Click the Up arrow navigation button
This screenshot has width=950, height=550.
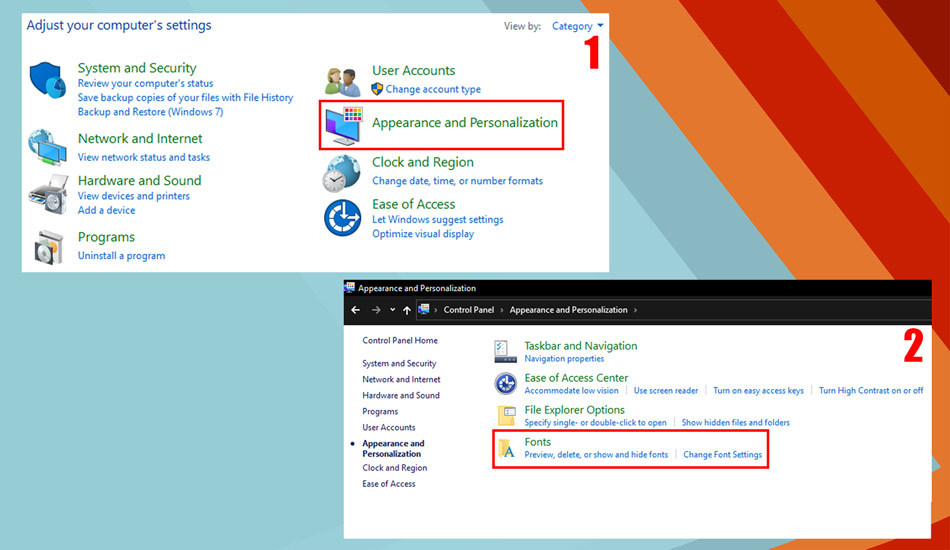[x=406, y=310]
